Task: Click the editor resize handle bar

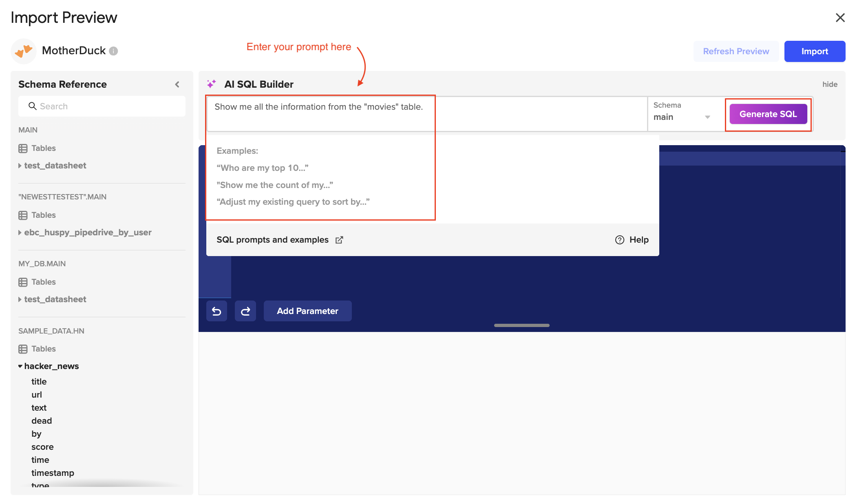Action: 521,325
